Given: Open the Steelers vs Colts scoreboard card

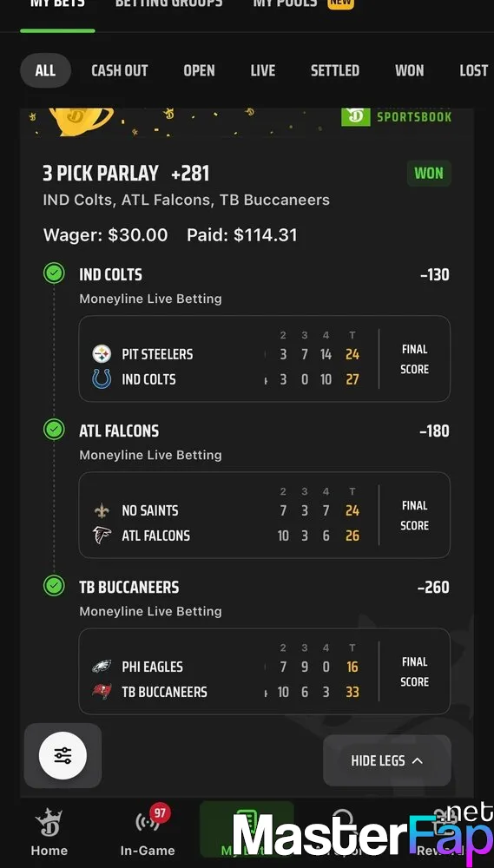Looking at the screenshot, I should point(264,358).
